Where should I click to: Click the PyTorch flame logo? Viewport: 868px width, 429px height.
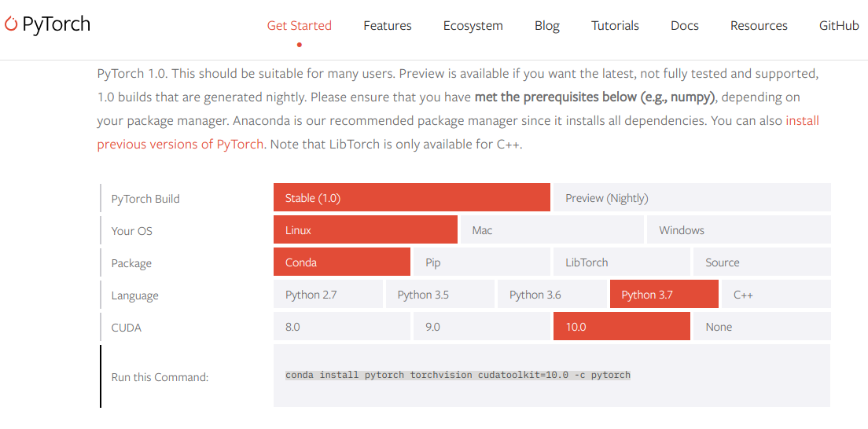(x=11, y=25)
